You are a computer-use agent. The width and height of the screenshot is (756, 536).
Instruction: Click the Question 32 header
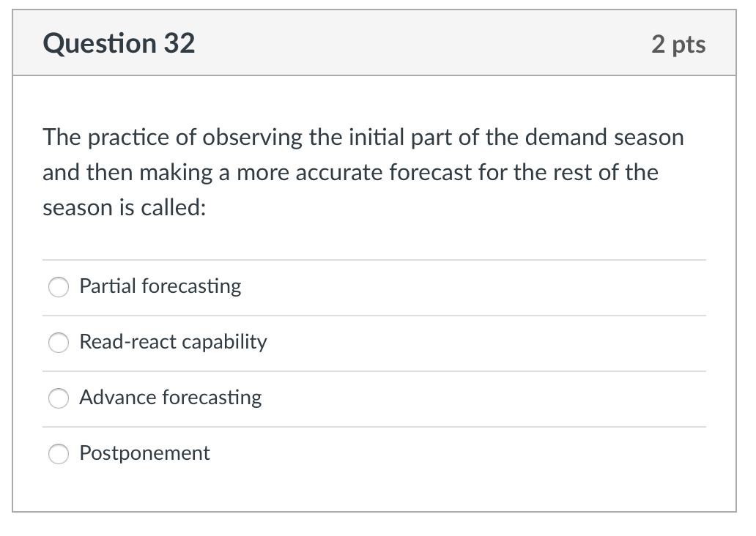[119, 44]
